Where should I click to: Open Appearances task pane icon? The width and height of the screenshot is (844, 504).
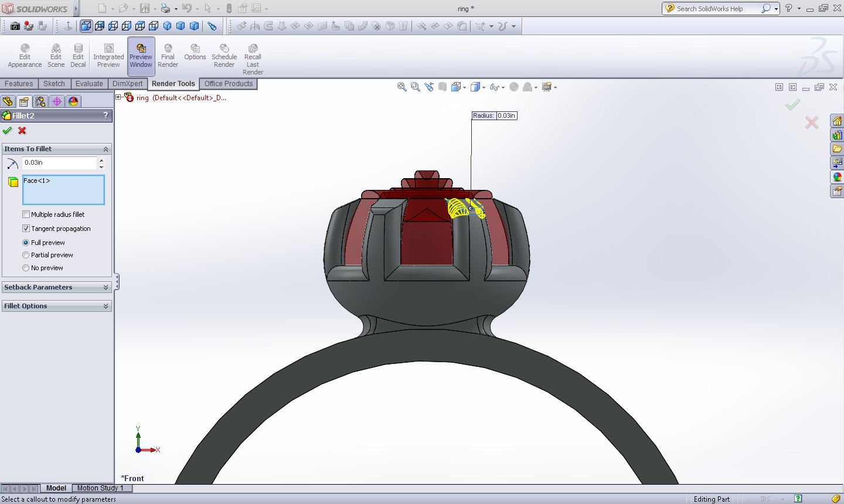837,176
